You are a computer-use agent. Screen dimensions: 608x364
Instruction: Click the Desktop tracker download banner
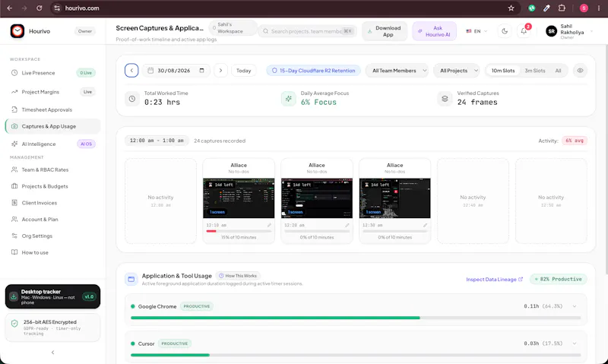click(52, 296)
